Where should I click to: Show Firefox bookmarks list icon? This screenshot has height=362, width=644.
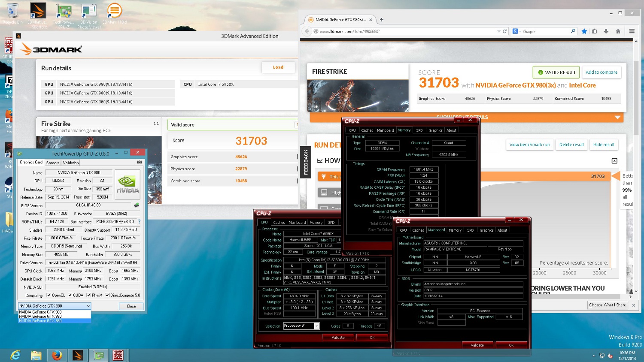point(595,31)
